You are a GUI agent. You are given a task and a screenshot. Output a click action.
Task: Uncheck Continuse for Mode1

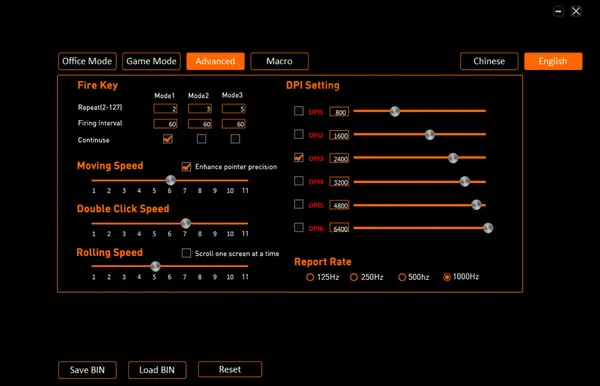tap(168, 139)
